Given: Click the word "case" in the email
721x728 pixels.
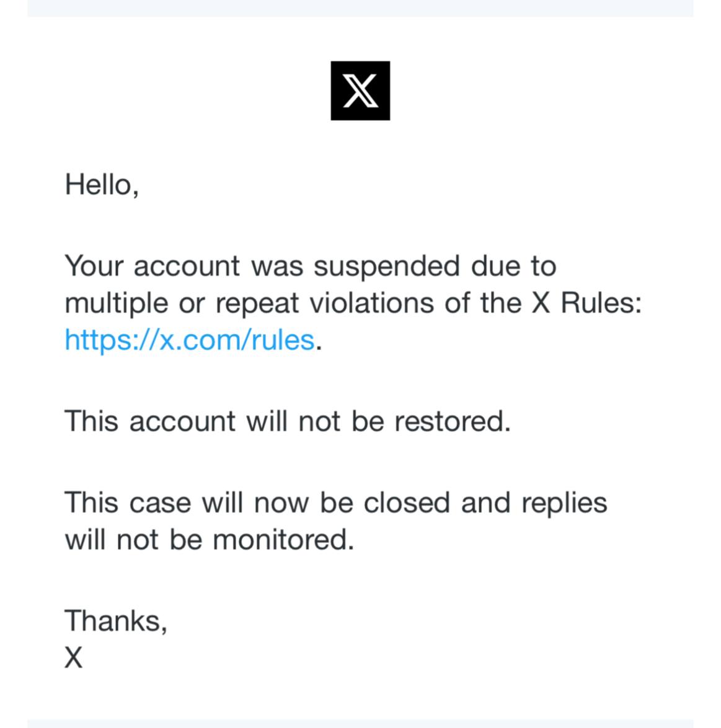Looking at the screenshot, I should (160, 502).
